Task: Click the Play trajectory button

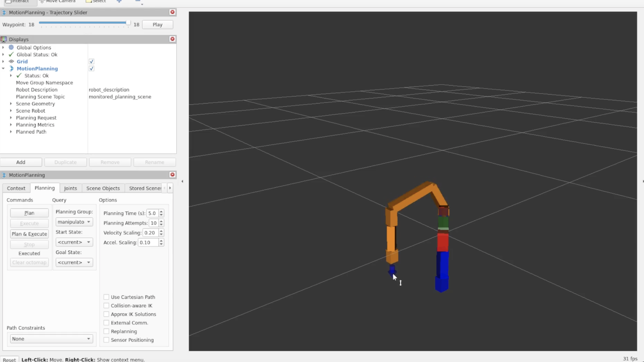Action: pos(157,25)
